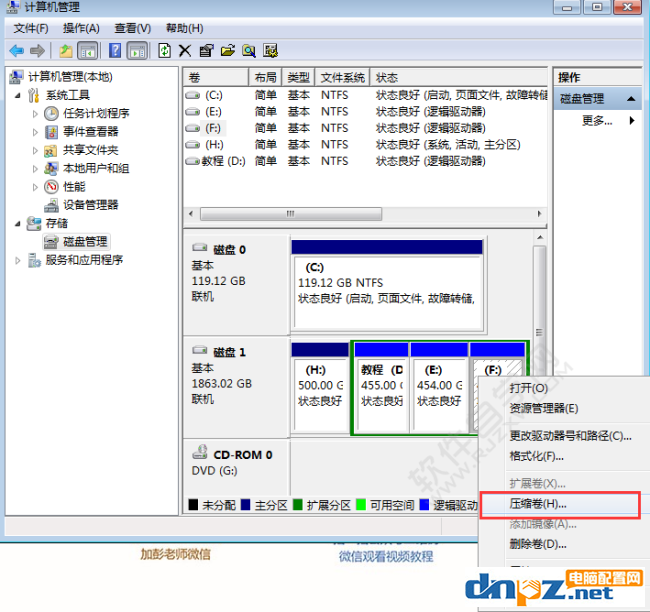The image size is (650, 612).
Task: Click the Back arrow toolbar icon
Action: (17, 51)
